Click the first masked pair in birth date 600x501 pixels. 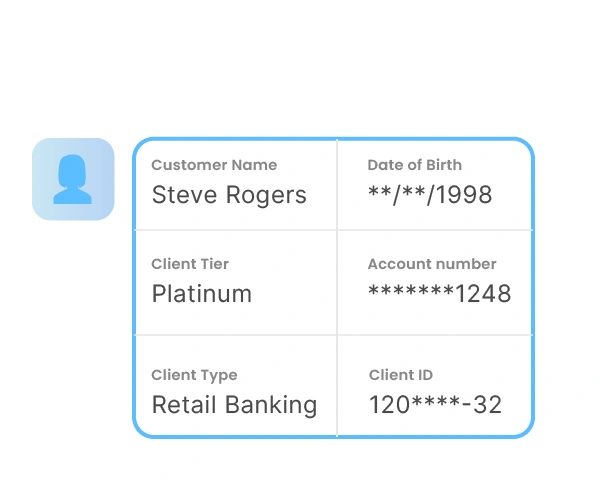tap(381, 194)
